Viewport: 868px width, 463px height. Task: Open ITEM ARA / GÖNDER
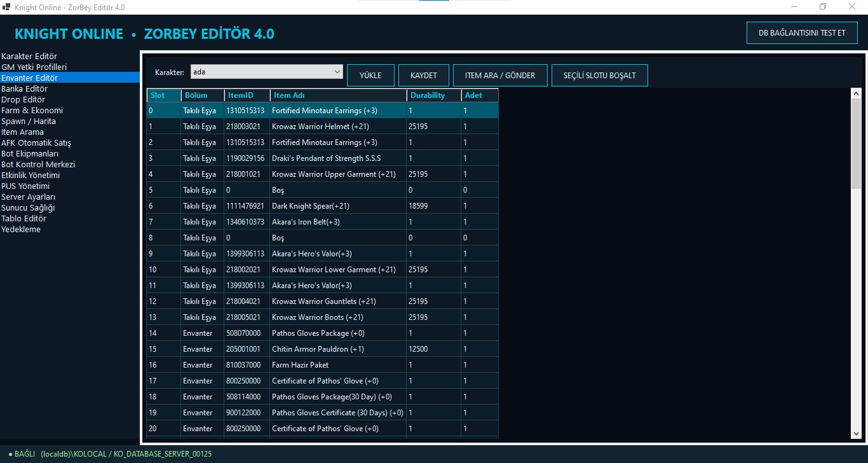[x=500, y=75]
